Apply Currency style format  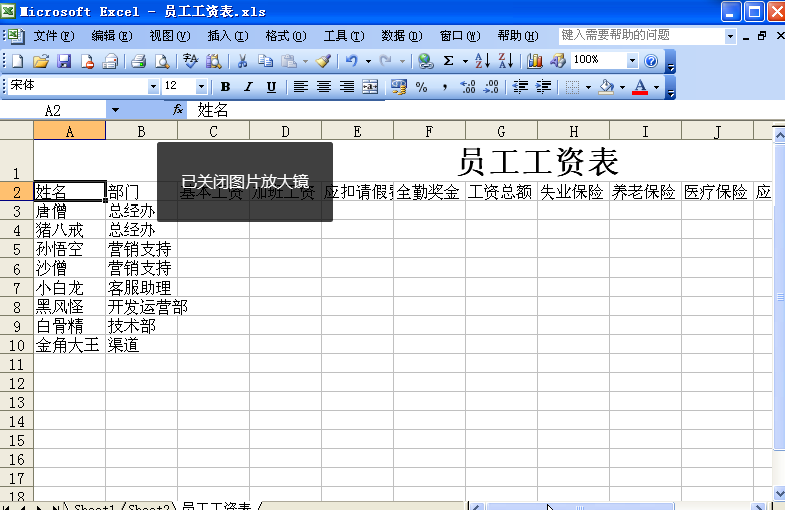coord(399,87)
